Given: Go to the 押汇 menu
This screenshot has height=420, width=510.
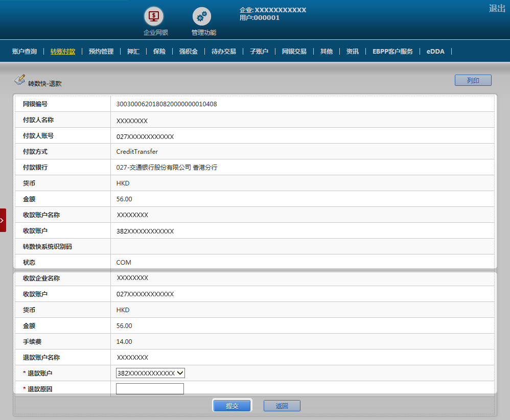Looking at the screenshot, I should pos(133,51).
